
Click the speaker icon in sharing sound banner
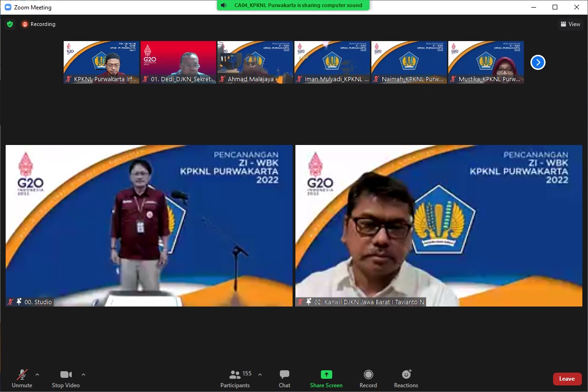click(x=224, y=5)
